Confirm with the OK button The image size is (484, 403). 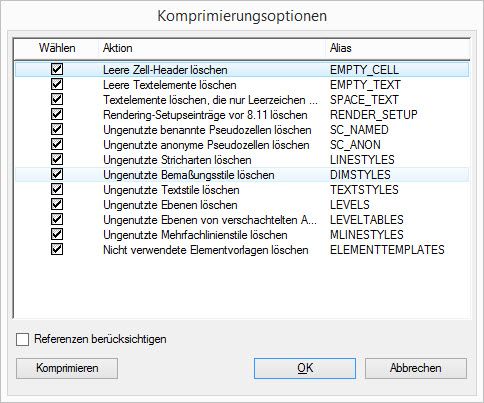tap(305, 368)
